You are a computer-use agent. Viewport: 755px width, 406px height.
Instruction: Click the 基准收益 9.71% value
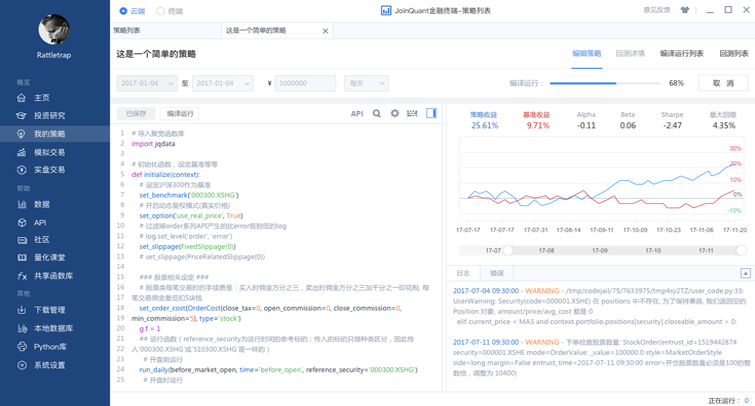[x=537, y=126]
